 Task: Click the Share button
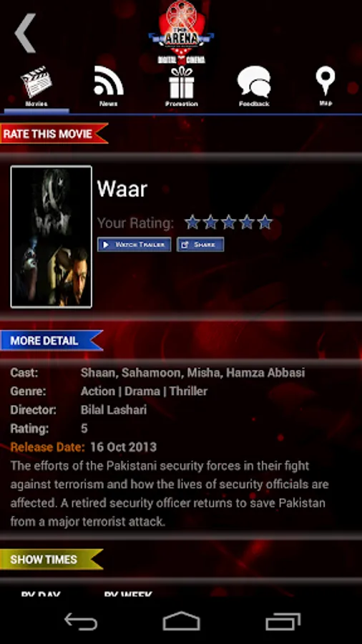200,245
